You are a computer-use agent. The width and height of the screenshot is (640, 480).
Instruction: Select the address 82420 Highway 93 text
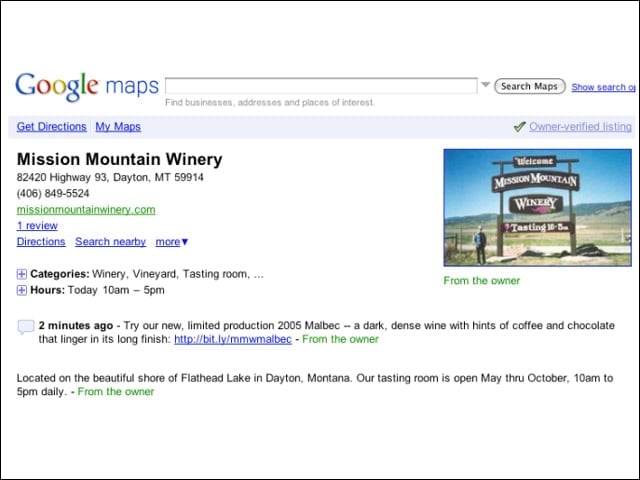(x=110, y=177)
